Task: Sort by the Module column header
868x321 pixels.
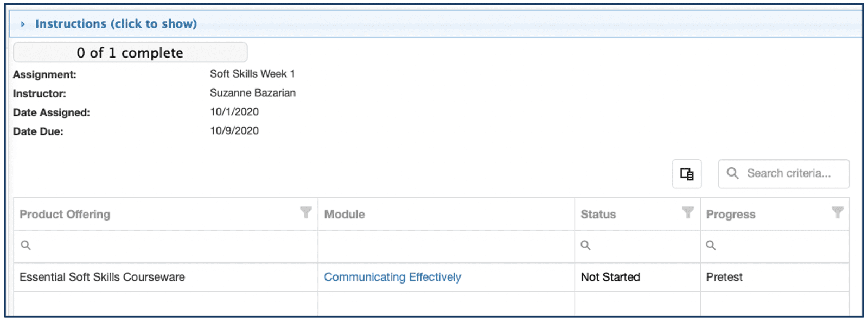Action: coord(344,215)
